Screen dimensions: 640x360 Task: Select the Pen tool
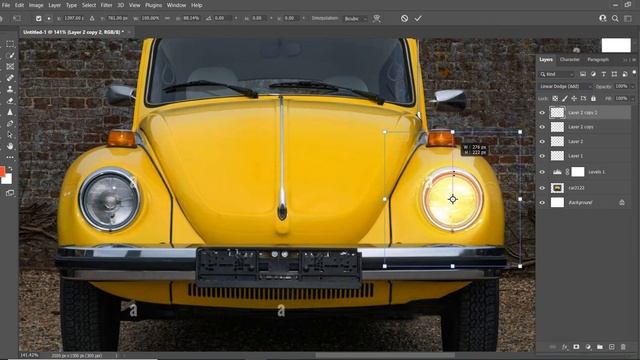pos(10,123)
